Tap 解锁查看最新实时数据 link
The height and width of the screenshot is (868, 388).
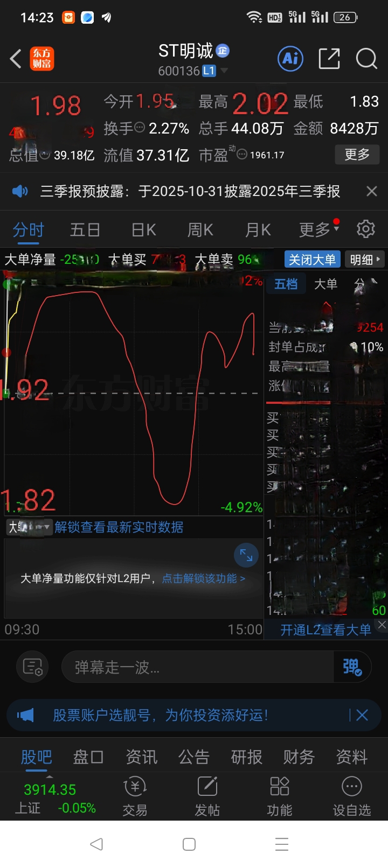coord(119,527)
